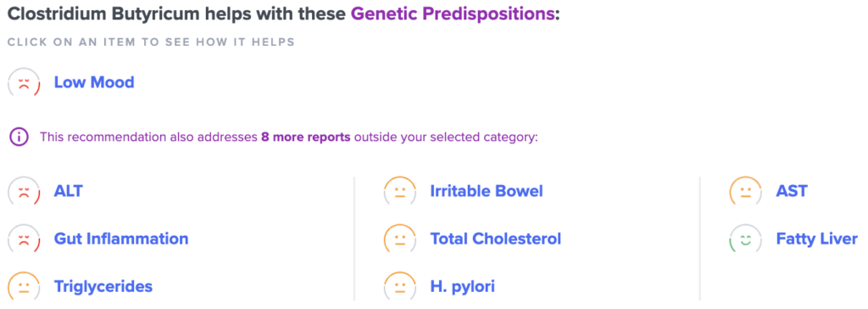The image size is (868, 309).
Task: Select the neutral face icon next to H. pylori
Action: pyautogui.click(x=400, y=287)
